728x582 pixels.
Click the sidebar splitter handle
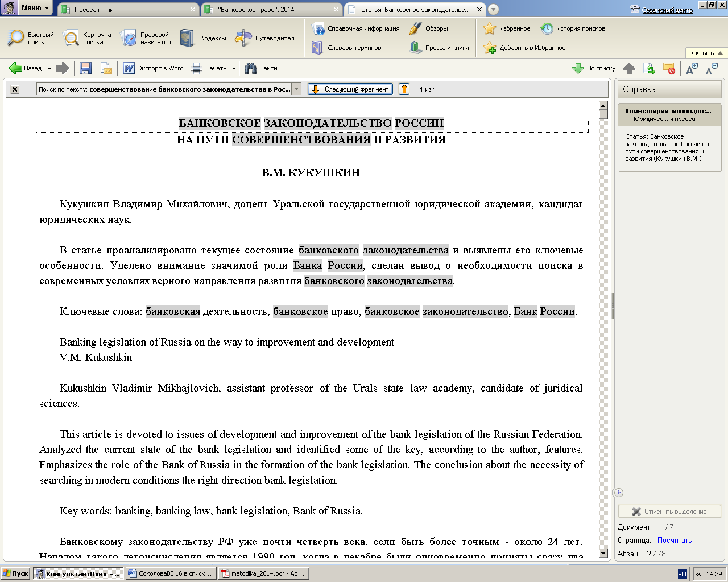pyautogui.click(x=613, y=306)
